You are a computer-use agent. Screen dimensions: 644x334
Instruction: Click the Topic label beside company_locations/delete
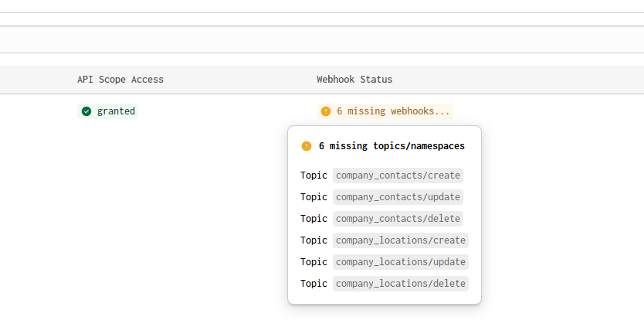[314, 284]
